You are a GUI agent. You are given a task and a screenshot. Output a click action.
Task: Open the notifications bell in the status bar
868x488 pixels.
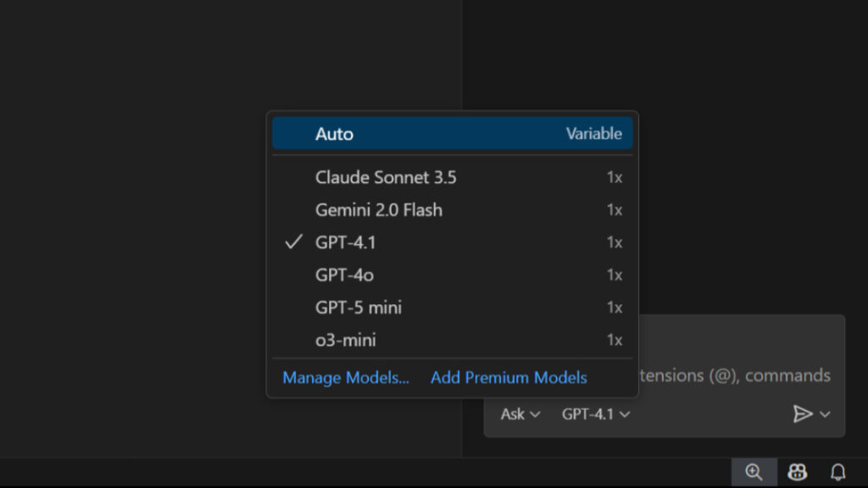[838, 472]
